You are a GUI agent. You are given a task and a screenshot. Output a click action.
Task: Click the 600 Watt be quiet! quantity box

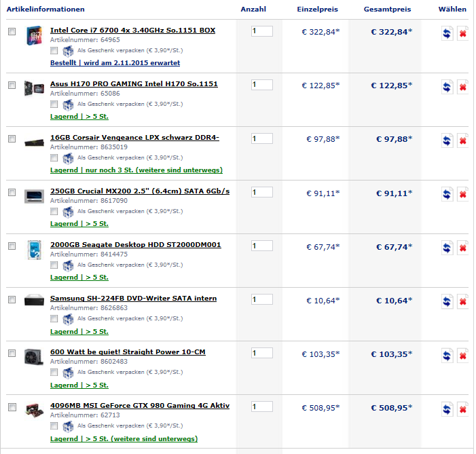[x=261, y=353]
